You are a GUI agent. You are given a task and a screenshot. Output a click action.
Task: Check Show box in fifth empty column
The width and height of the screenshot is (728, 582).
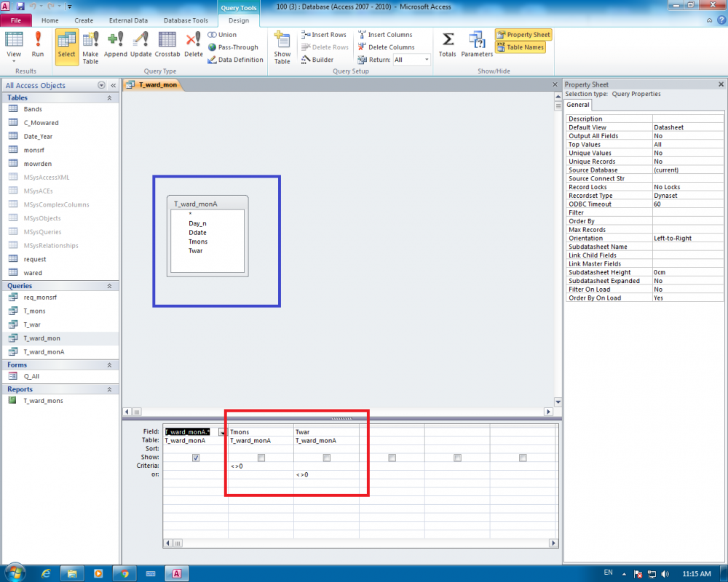click(x=458, y=458)
